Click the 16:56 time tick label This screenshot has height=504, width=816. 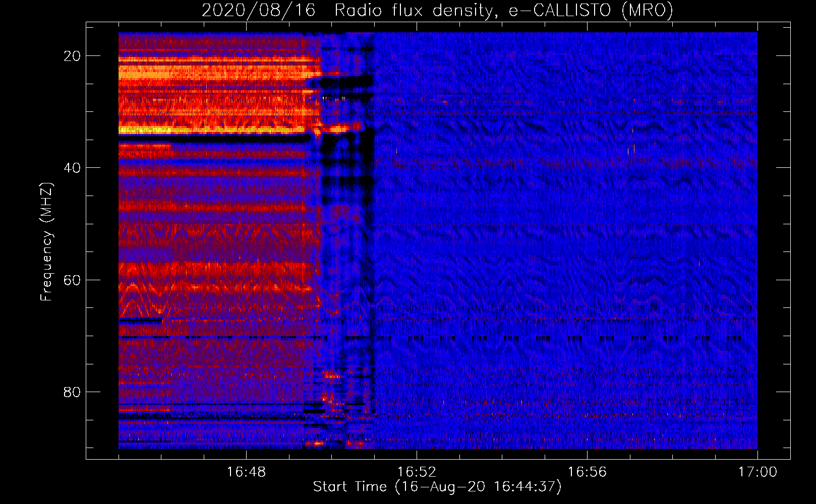point(587,472)
